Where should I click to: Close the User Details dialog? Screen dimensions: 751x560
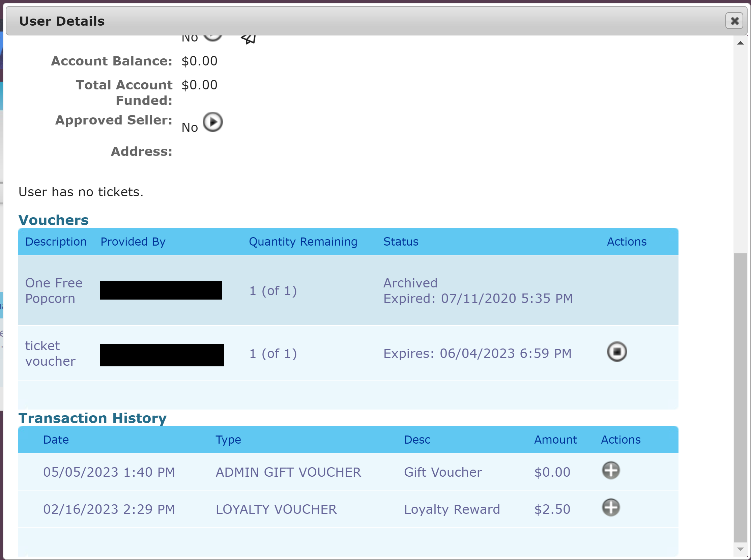click(734, 21)
